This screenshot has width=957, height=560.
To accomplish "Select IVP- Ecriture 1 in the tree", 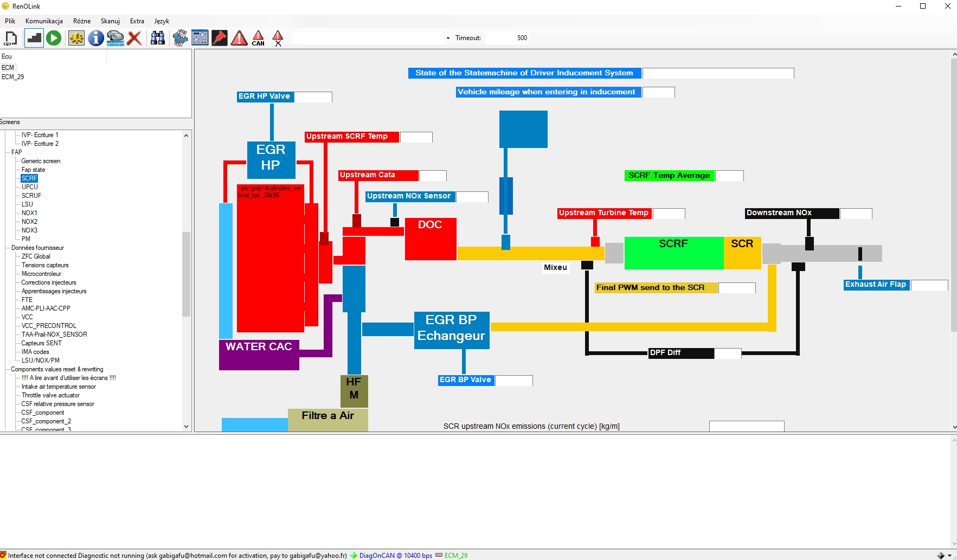I will pyautogui.click(x=40, y=135).
